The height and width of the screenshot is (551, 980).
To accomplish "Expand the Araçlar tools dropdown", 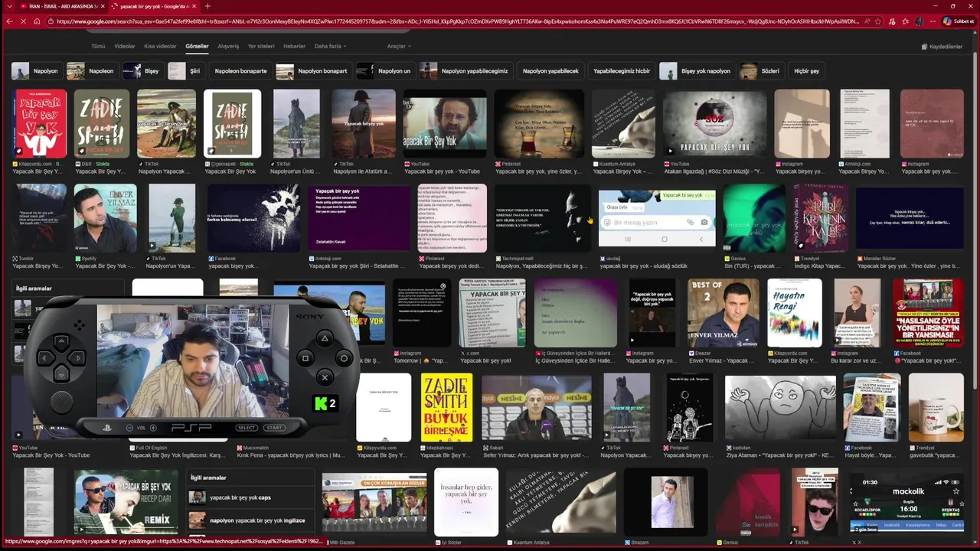I will 399,46.
